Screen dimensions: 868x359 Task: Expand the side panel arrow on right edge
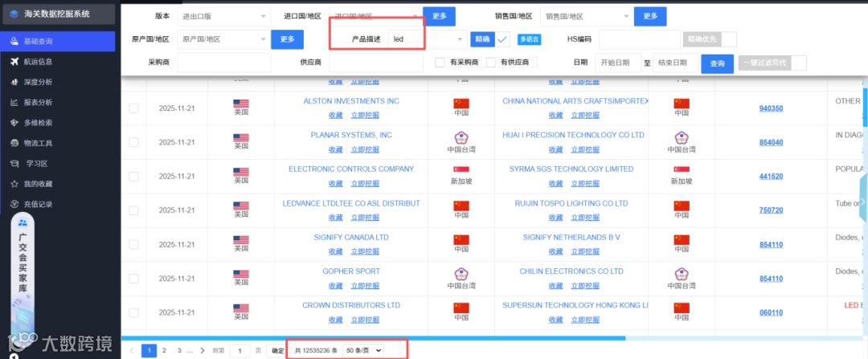pos(863,202)
